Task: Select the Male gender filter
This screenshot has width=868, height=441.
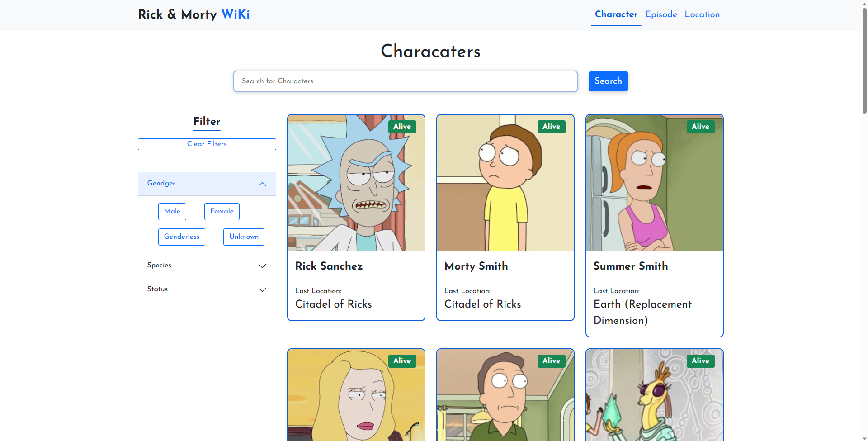Action: 172,212
